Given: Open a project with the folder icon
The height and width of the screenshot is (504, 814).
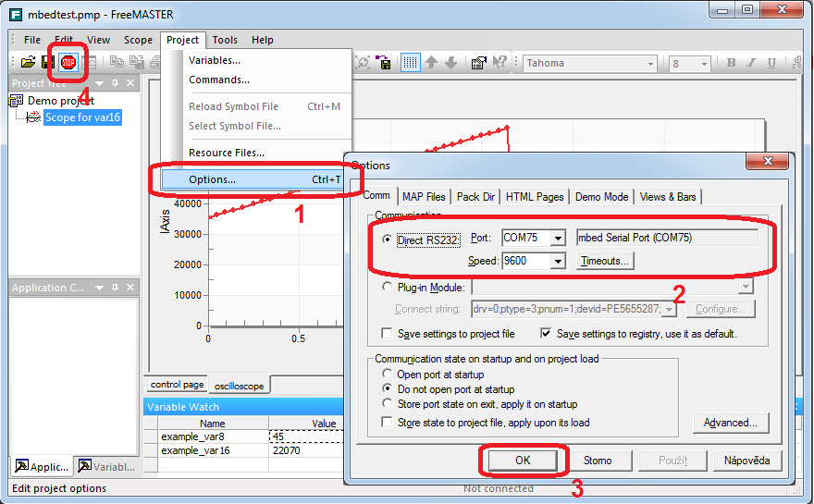Looking at the screenshot, I should coord(29,63).
